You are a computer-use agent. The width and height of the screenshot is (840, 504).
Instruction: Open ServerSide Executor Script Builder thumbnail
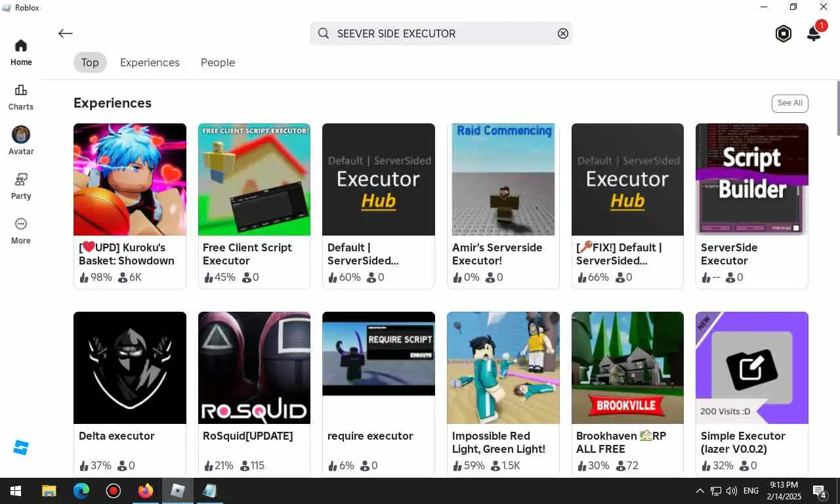click(752, 179)
